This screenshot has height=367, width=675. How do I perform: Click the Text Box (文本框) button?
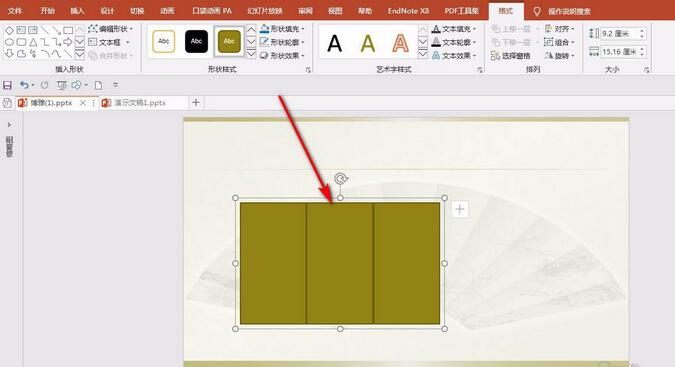pos(109,42)
